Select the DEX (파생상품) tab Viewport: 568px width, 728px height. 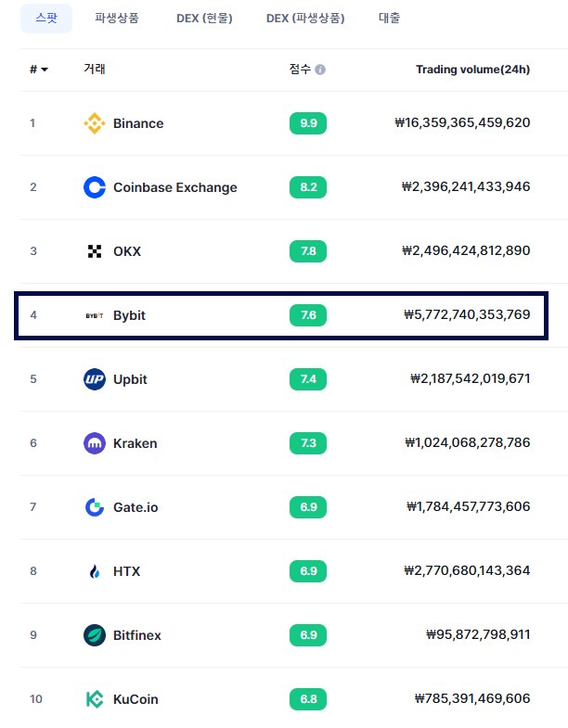pos(305,19)
